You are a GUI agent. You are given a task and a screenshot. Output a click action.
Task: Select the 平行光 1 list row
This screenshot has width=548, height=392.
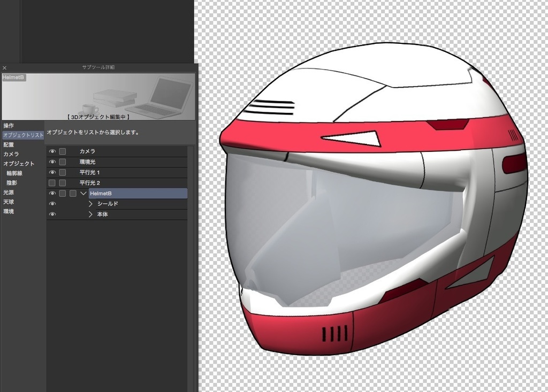(x=117, y=172)
